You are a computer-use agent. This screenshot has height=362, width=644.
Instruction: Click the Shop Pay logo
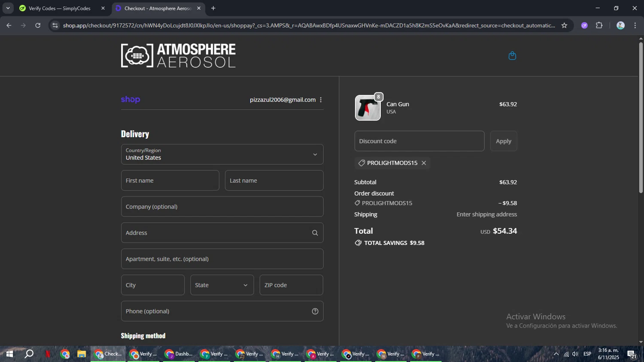pos(131,100)
